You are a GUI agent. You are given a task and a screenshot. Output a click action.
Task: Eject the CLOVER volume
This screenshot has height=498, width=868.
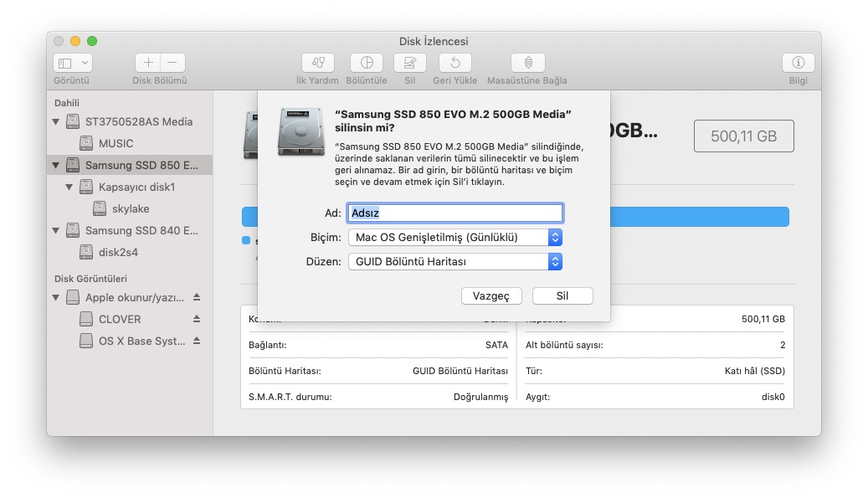tap(197, 319)
